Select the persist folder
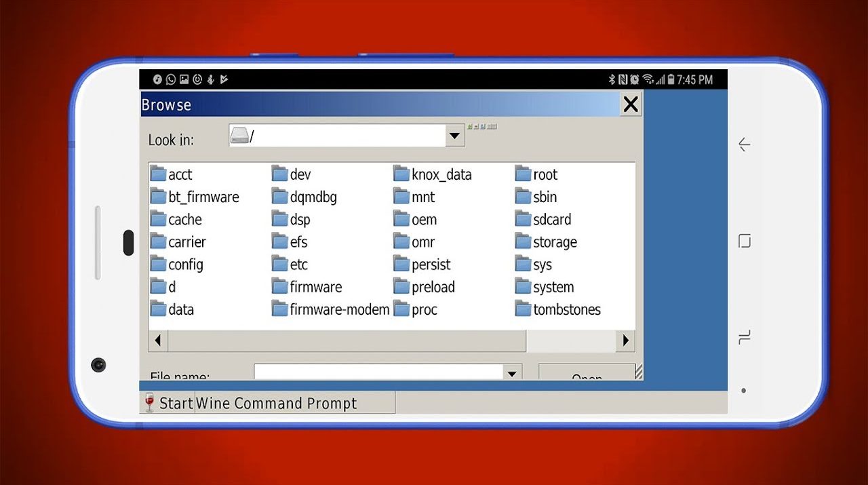The width and height of the screenshot is (868, 485). (x=431, y=265)
